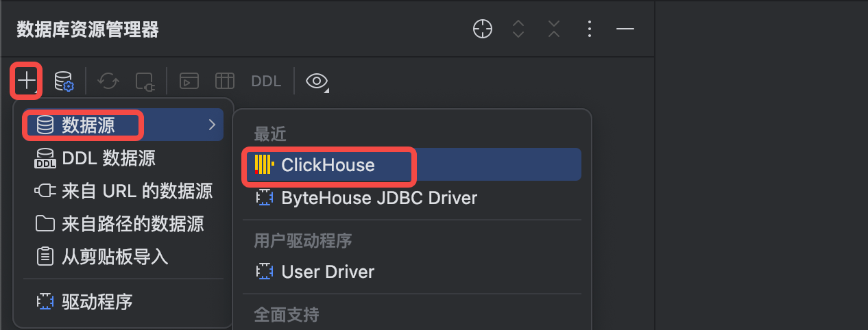
Task: Expand all with the up-down chevrons icon
Action: [518, 29]
